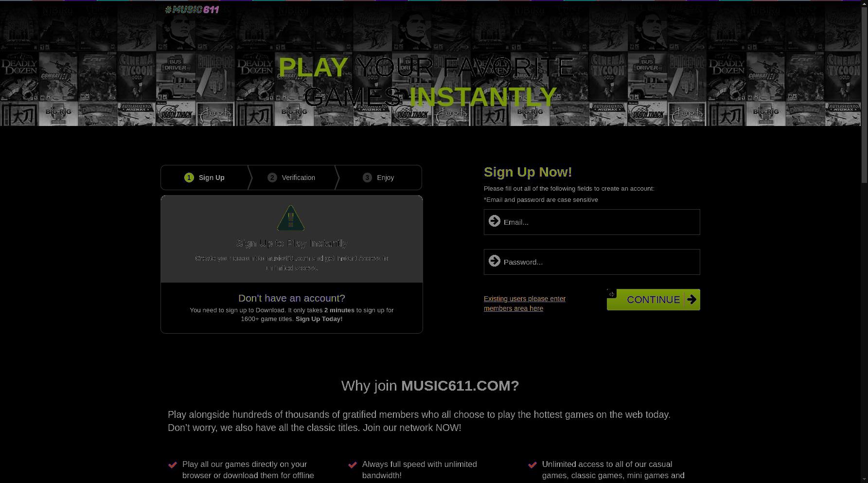Focus the Password input field
This screenshot has height=483, width=868.
point(592,262)
